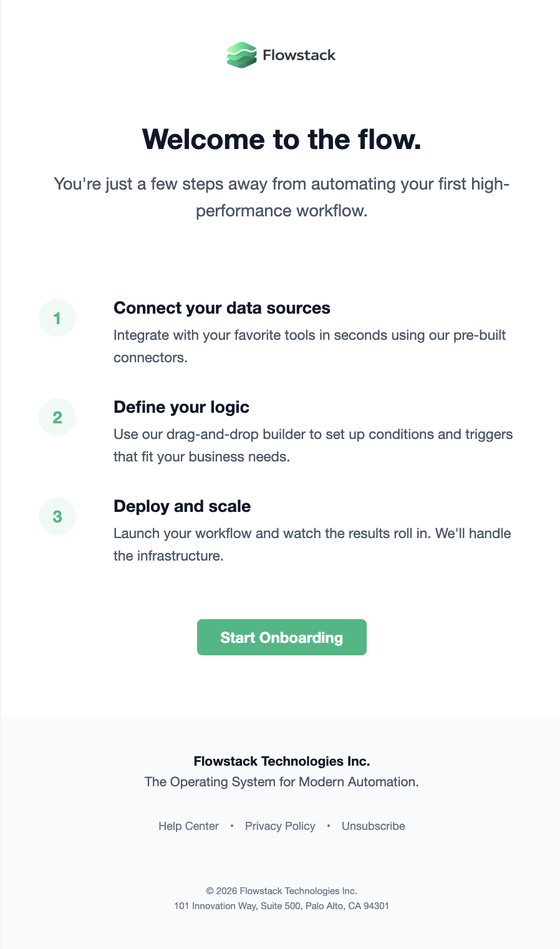
Task: Click the Operating System for Modern Automation tagline
Action: pyautogui.click(x=282, y=782)
